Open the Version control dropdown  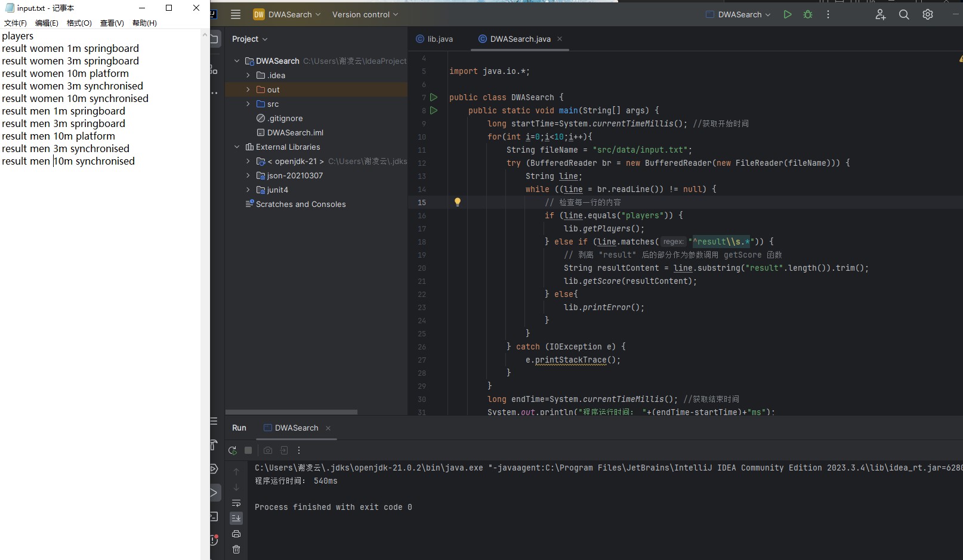tap(365, 14)
